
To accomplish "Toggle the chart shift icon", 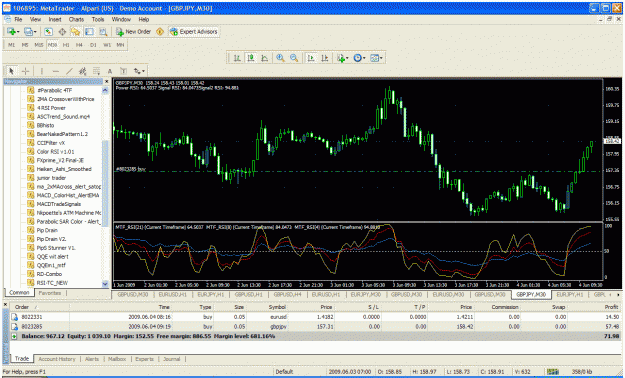I will (325, 58).
